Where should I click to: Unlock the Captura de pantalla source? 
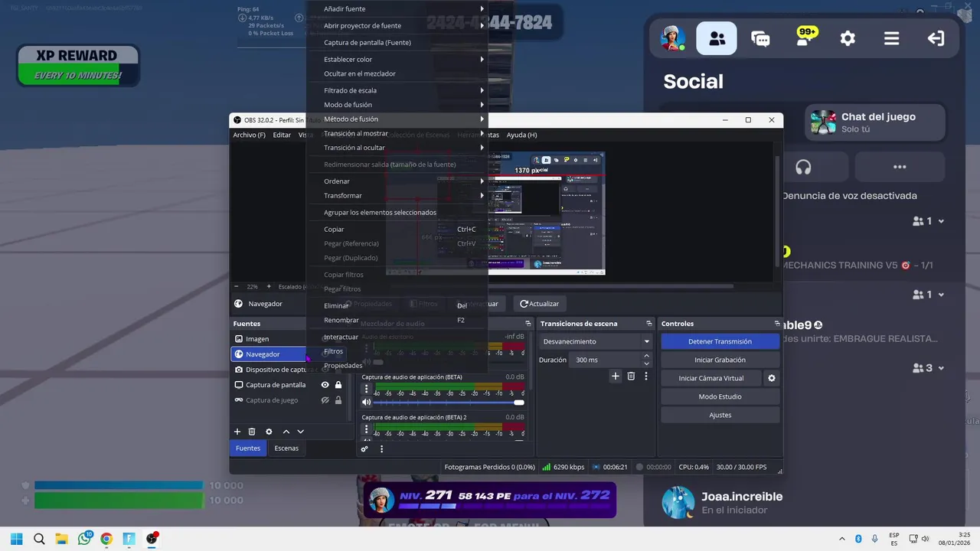338,385
